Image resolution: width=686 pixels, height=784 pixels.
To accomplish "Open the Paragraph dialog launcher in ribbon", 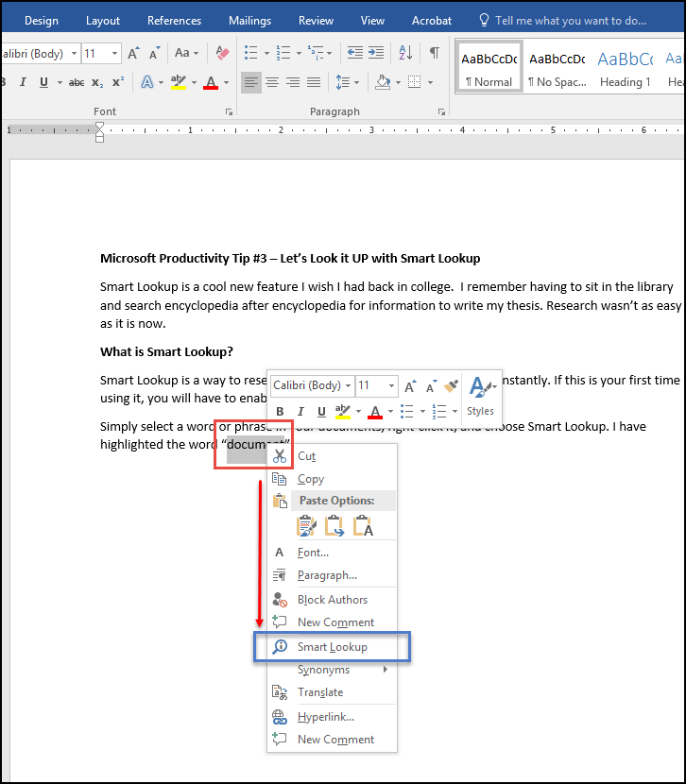I will 441,112.
